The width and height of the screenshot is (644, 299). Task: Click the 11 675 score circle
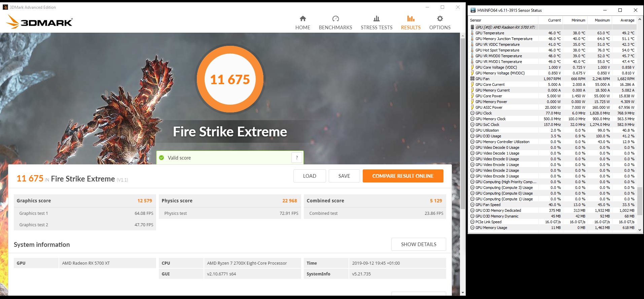point(230,79)
